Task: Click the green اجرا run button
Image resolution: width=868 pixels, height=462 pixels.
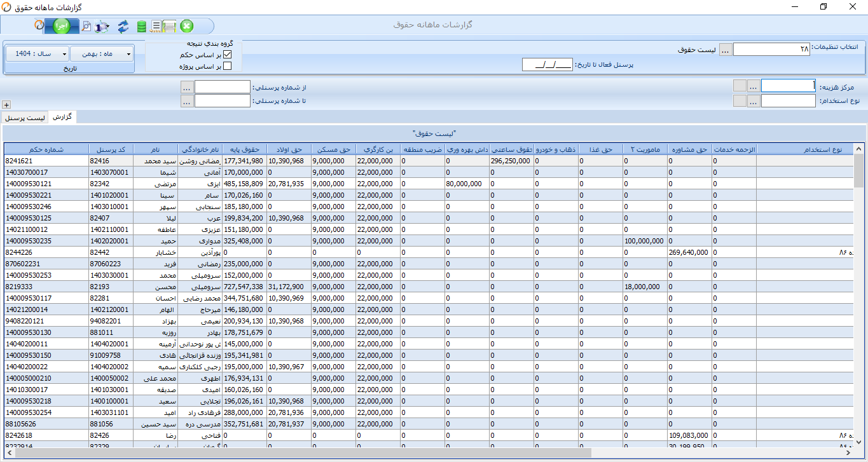Action: (x=62, y=26)
